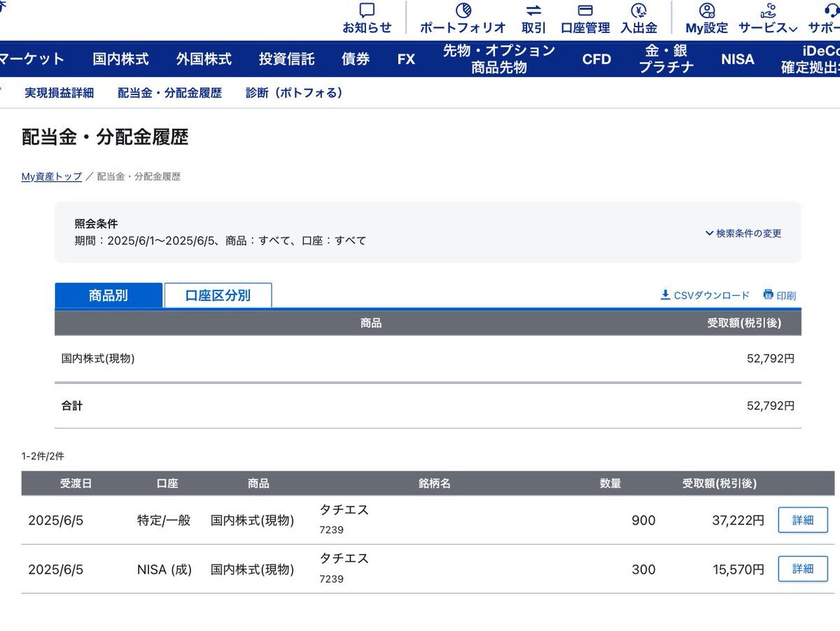Open the ポートフォリオ pie chart icon
The width and height of the screenshot is (840, 631).
(x=463, y=10)
